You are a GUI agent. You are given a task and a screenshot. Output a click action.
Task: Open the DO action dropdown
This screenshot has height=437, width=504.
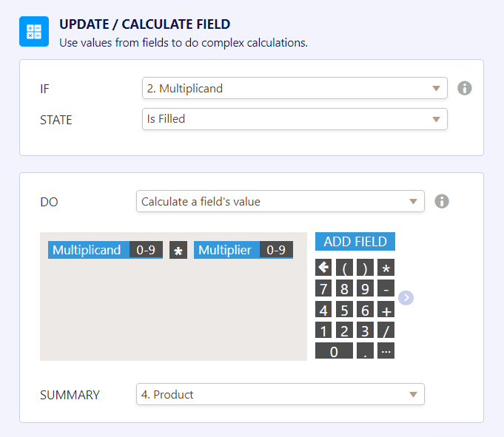coord(280,201)
